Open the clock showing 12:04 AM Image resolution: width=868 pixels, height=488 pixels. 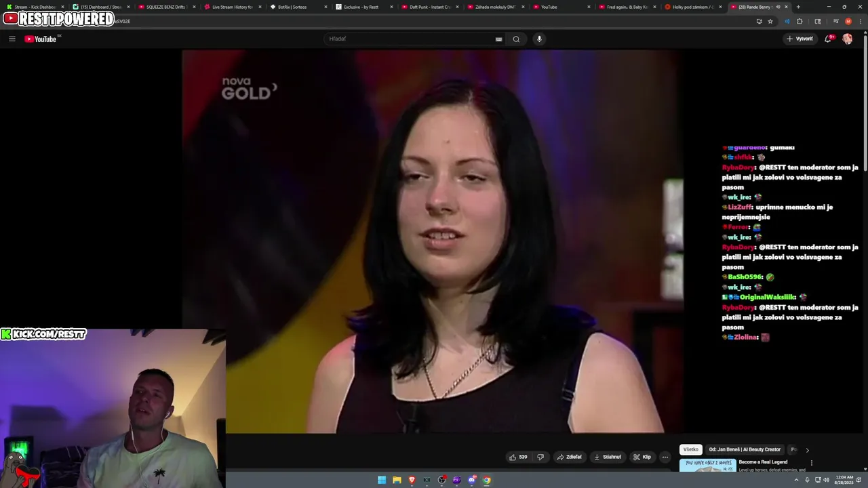[x=844, y=480]
